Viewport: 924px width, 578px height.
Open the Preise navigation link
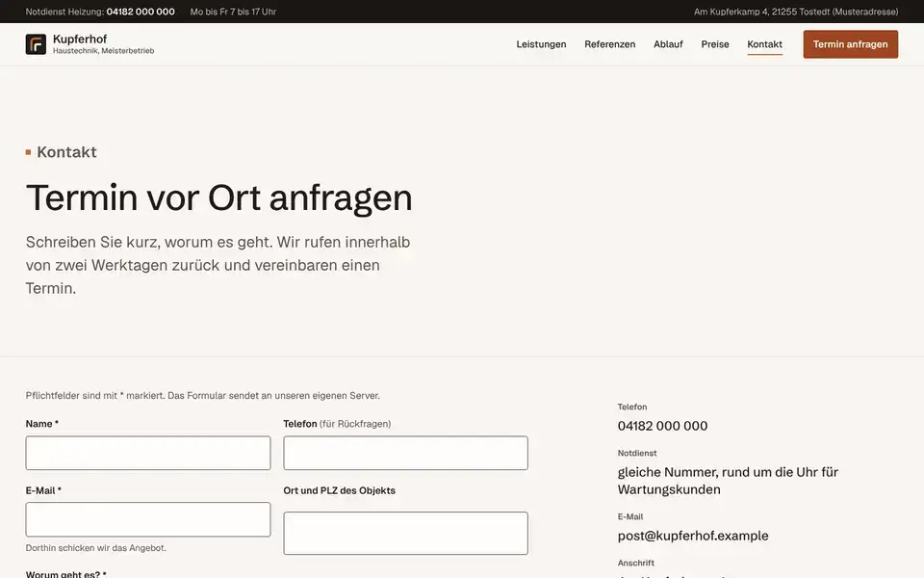click(x=715, y=44)
